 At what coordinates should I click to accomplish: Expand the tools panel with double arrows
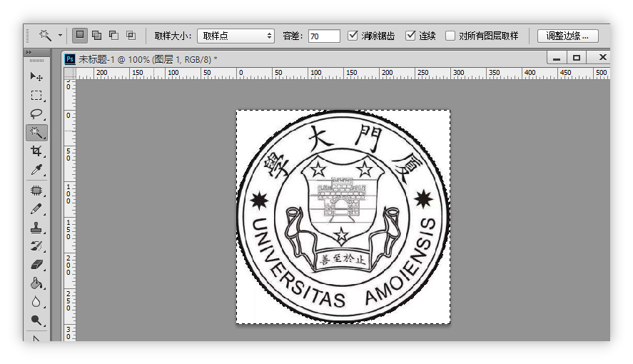pos(29,53)
